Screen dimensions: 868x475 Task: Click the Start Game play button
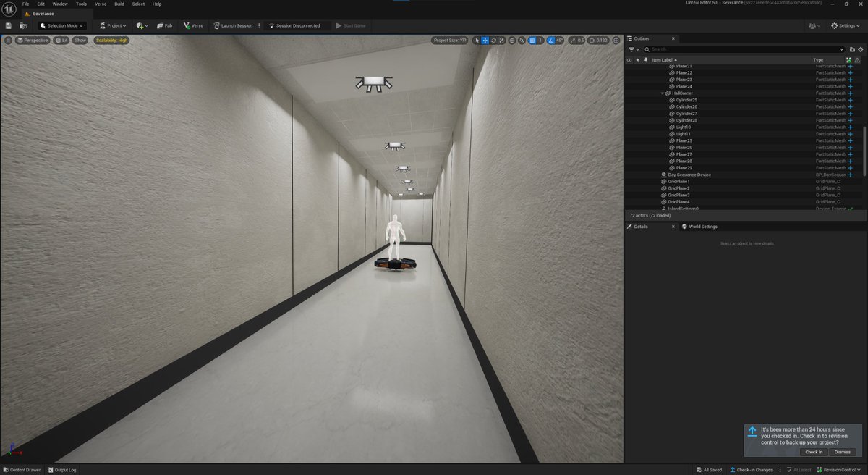(x=351, y=25)
